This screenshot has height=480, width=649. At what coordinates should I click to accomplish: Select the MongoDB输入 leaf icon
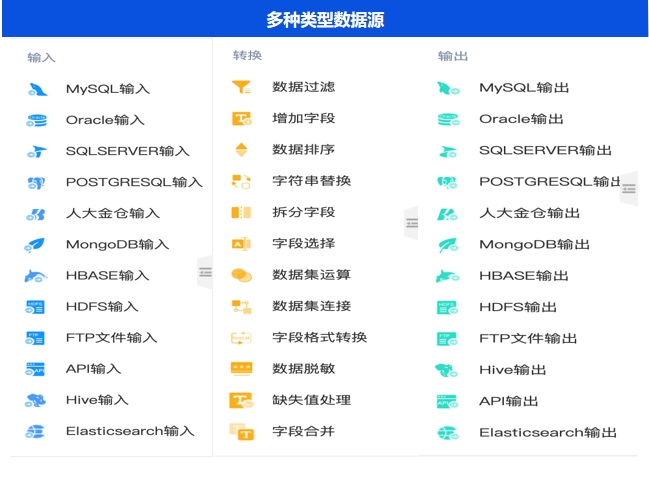(37, 244)
